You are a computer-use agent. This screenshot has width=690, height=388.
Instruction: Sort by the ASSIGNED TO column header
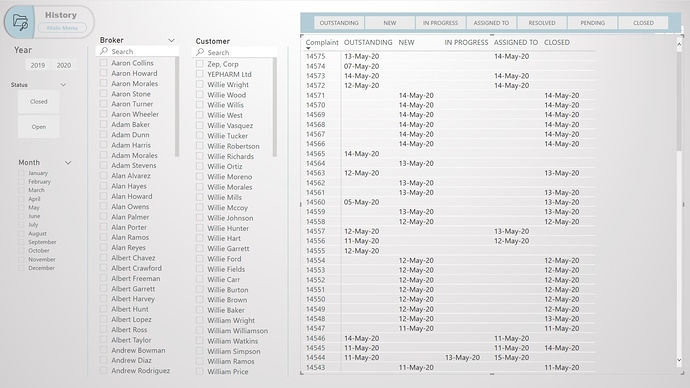click(516, 42)
